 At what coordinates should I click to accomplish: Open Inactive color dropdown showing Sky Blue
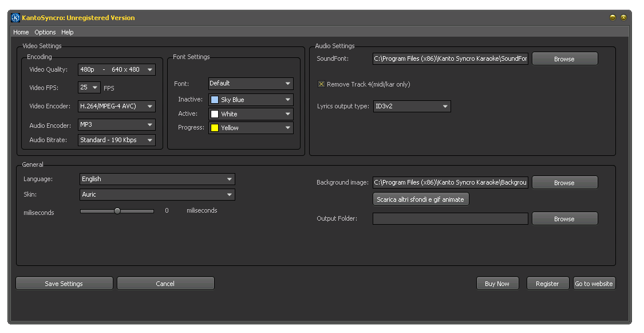[251, 100]
